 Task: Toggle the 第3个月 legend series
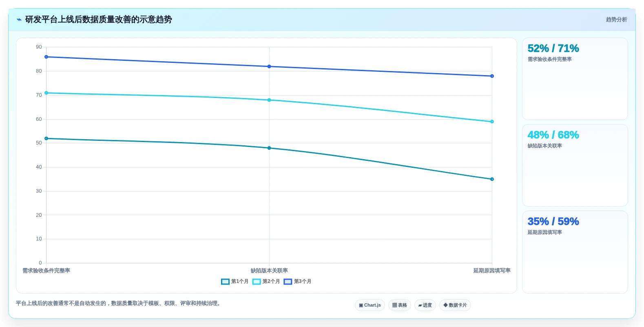click(x=298, y=281)
